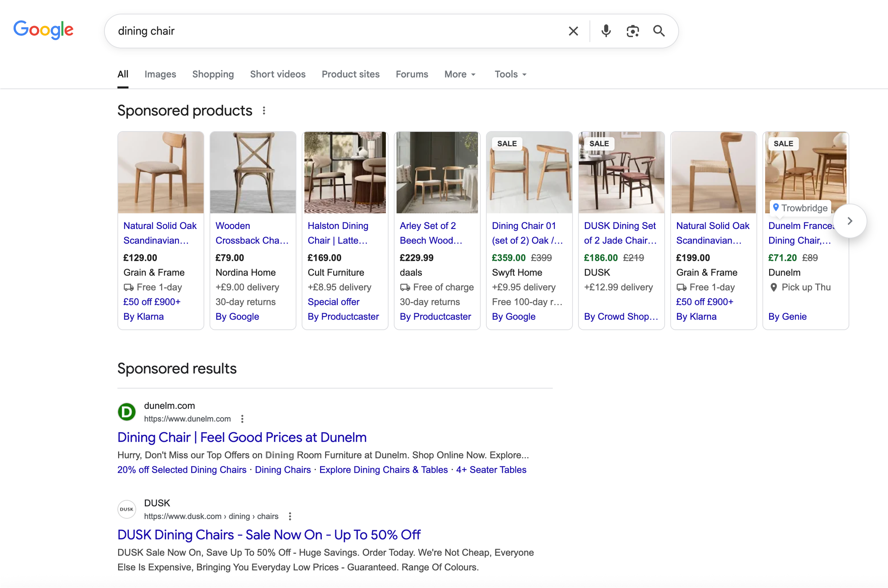Switch to the Shopping tab
This screenshot has width=888, height=588.
click(213, 74)
